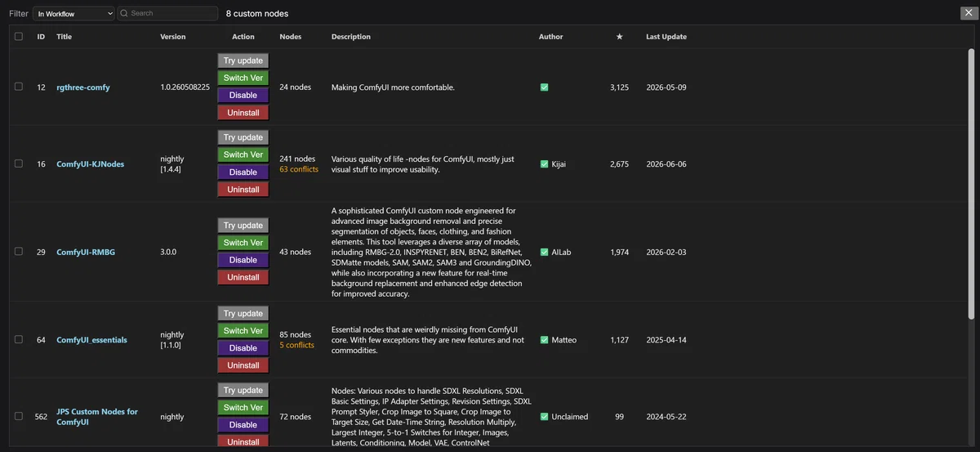Check the rgthree-comfy row checkbox
The height and width of the screenshot is (452, 980).
click(18, 87)
